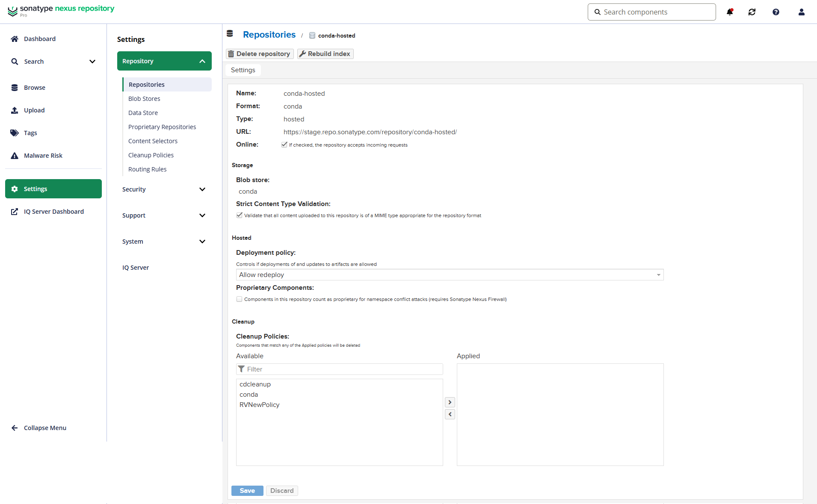Screen dimensions: 817x504
Task: Open notifications bell icon
Action: 730,12
